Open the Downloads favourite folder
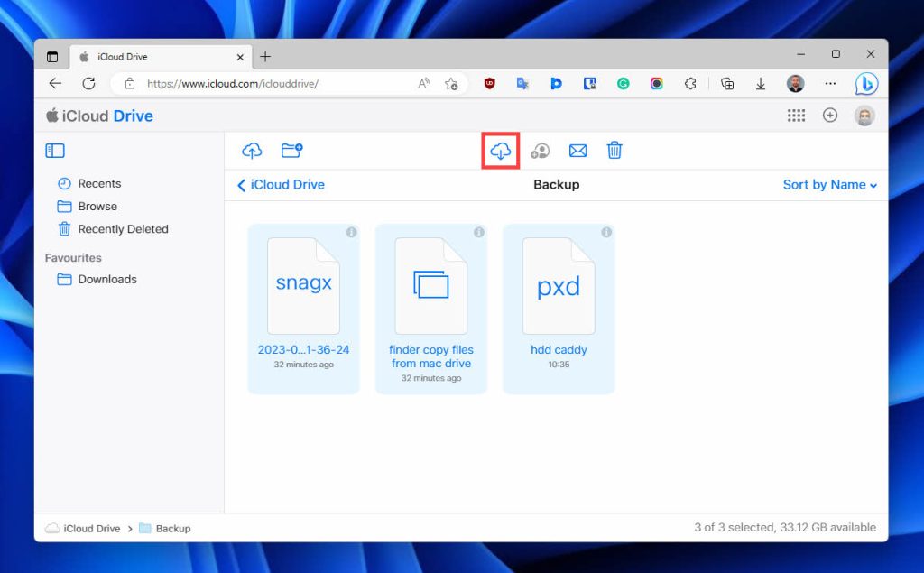 click(97, 279)
